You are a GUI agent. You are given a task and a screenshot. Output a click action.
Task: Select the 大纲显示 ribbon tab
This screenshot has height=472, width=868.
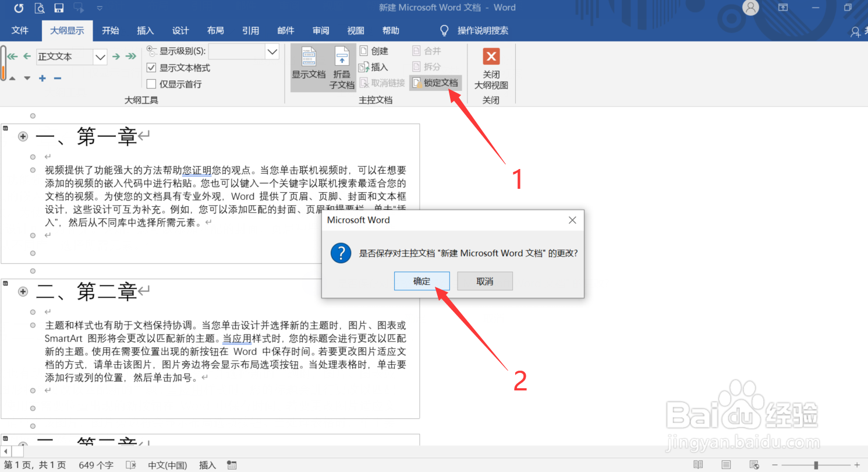coord(67,31)
